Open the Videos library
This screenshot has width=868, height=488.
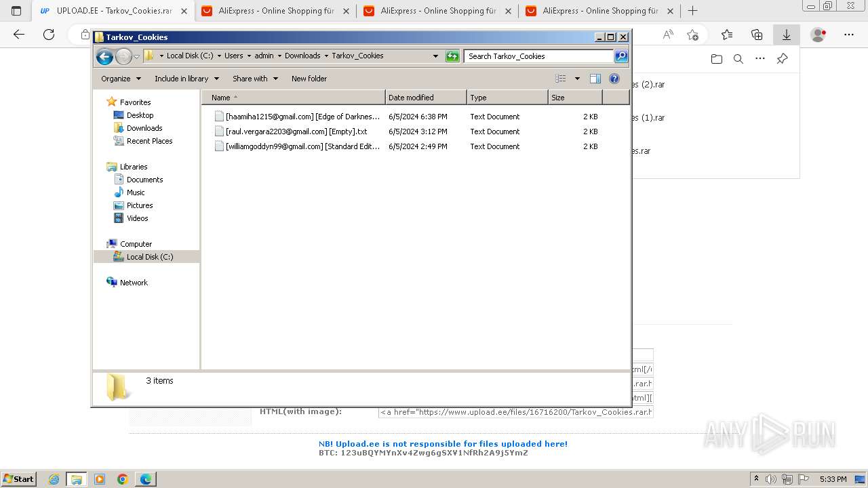(137, 218)
